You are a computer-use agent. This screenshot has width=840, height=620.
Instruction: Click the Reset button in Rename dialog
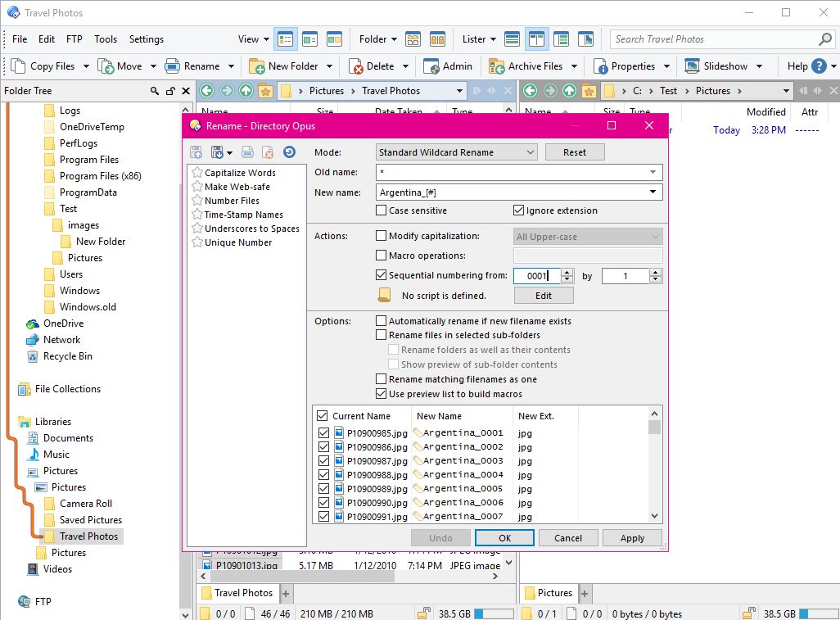(575, 152)
